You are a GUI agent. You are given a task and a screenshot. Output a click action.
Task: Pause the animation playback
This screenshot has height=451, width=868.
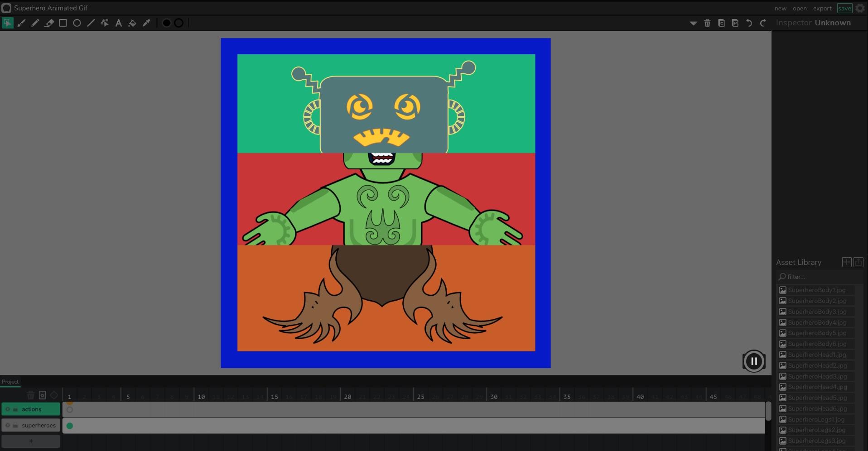[753, 361]
